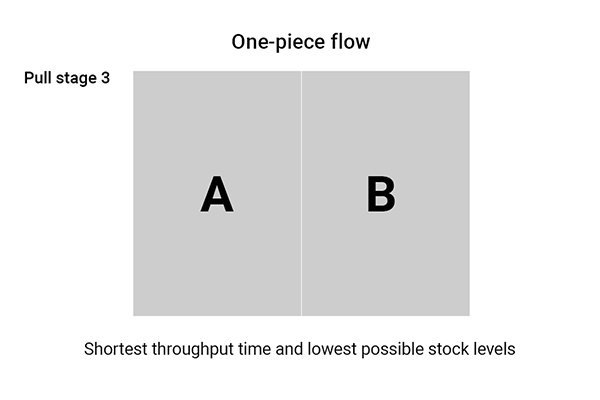Screen dimensions: 600x400
Task: Click the 'Pull stage 3' label
Action: pos(67,78)
